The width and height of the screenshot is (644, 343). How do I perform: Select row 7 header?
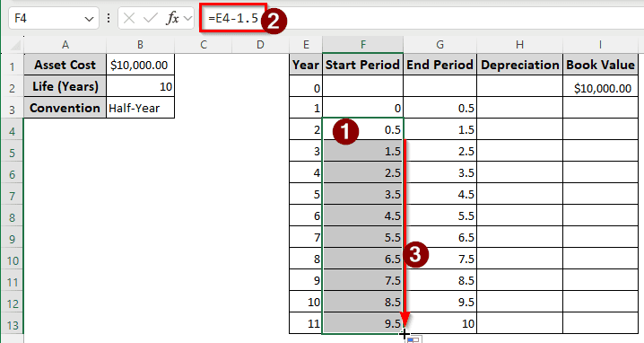13,195
